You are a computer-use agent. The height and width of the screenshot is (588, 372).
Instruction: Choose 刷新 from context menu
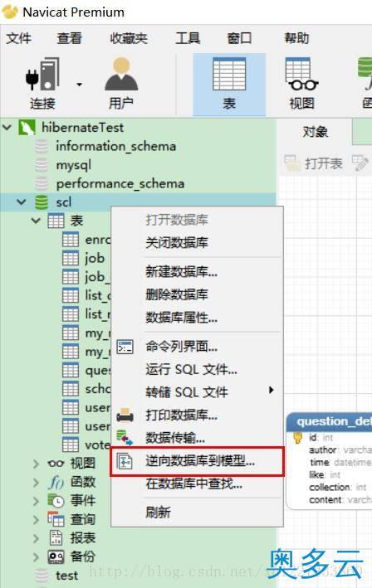[197, 513]
